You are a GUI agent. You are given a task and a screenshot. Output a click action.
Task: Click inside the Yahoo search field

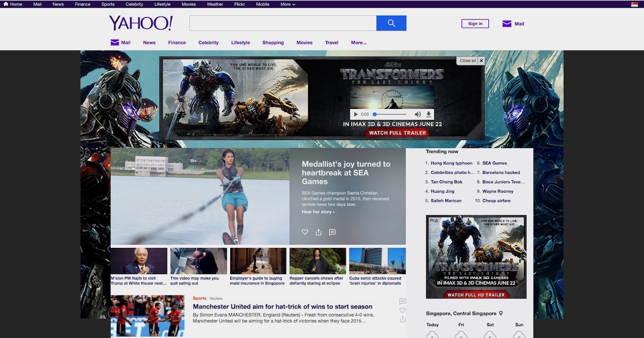tap(283, 23)
